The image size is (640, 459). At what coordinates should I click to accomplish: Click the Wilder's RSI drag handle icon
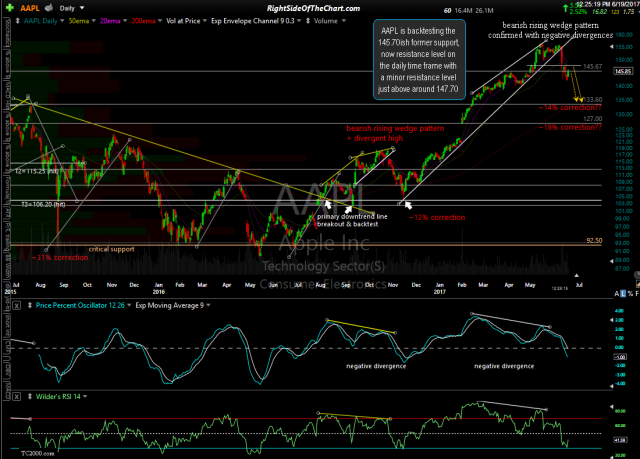click(29, 397)
